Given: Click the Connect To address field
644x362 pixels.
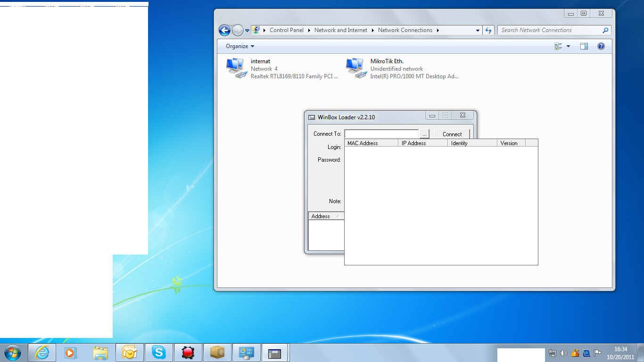Looking at the screenshot, I should [381, 134].
